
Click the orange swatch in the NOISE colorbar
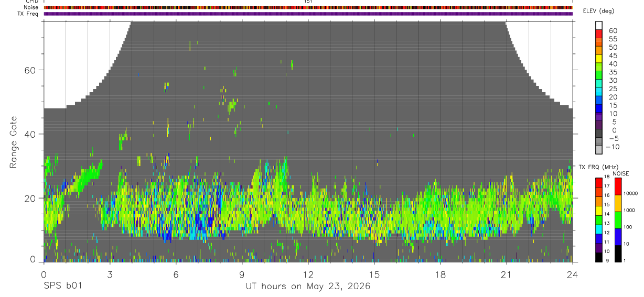point(618,203)
